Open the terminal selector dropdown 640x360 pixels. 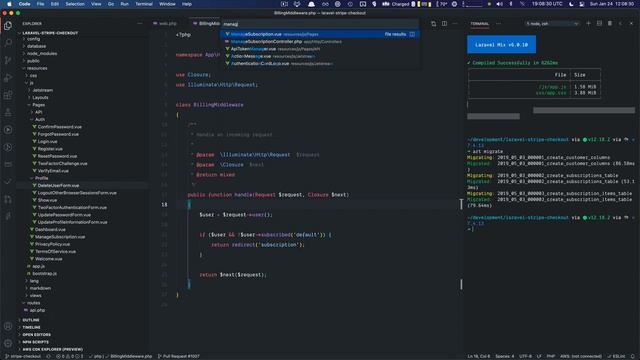click(x=552, y=24)
